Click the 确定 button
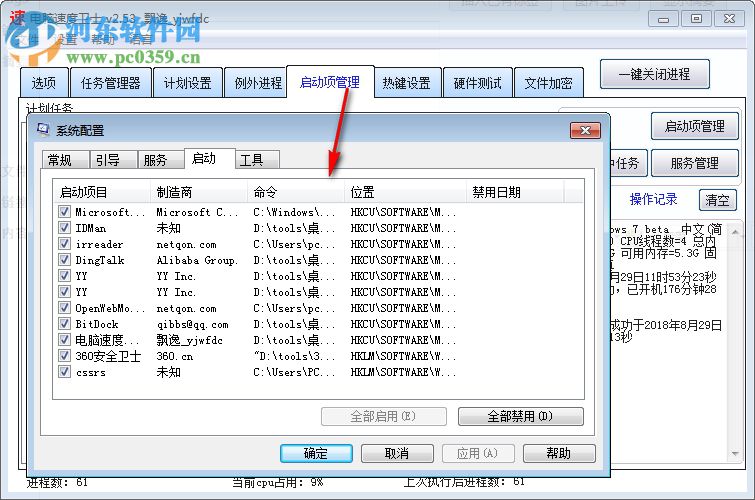The image size is (755, 500). pyautogui.click(x=316, y=453)
